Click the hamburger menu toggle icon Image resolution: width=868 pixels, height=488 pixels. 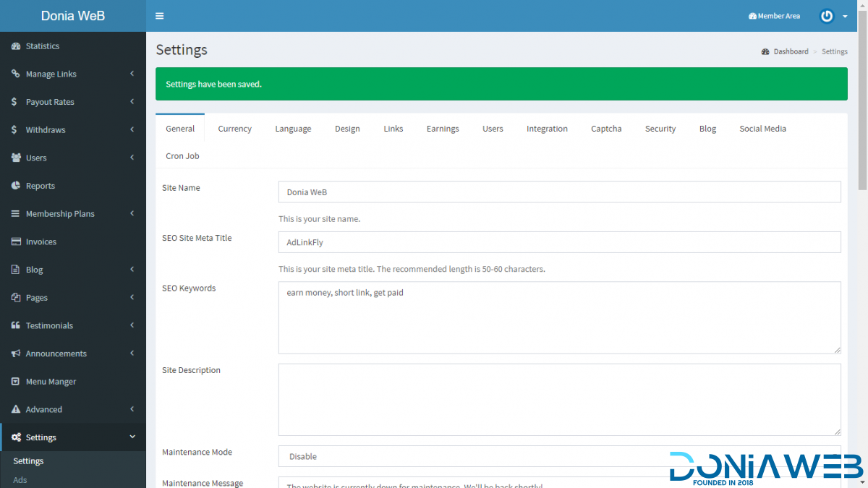[160, 16]
